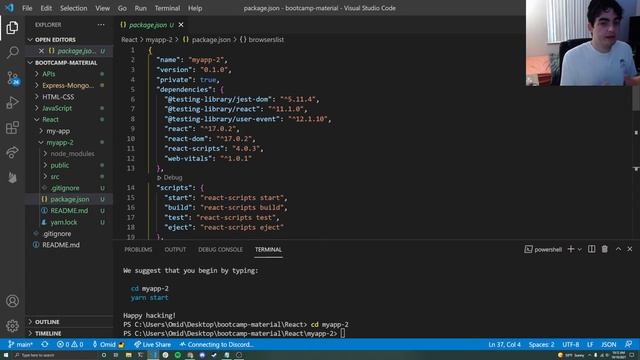
Task: Click UTF-8 encoding in status bar
Action: [x=571, y=344]
